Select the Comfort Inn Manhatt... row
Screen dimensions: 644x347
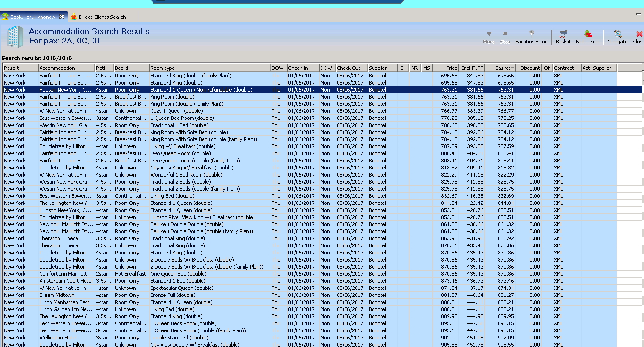tap(322, 274)
